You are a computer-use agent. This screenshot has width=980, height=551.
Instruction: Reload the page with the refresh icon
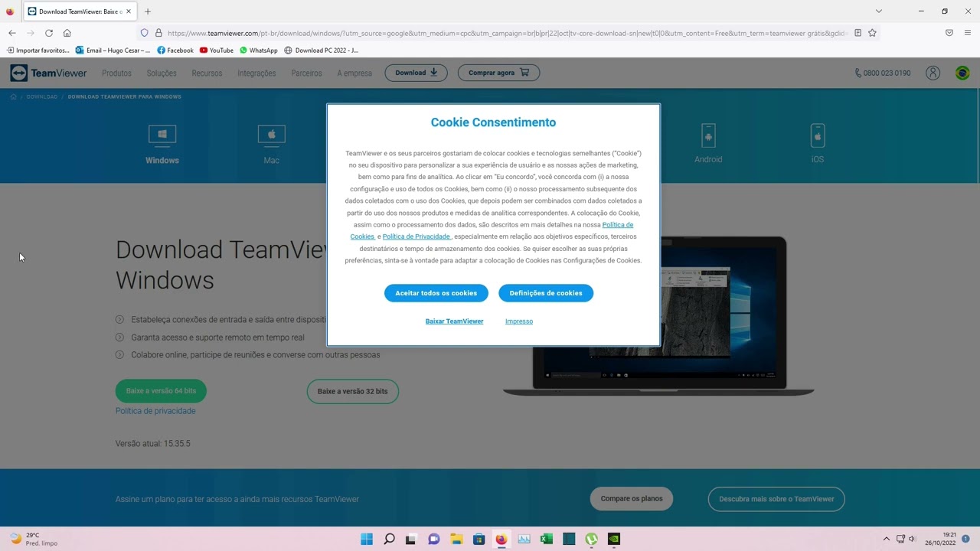point(49,33)
